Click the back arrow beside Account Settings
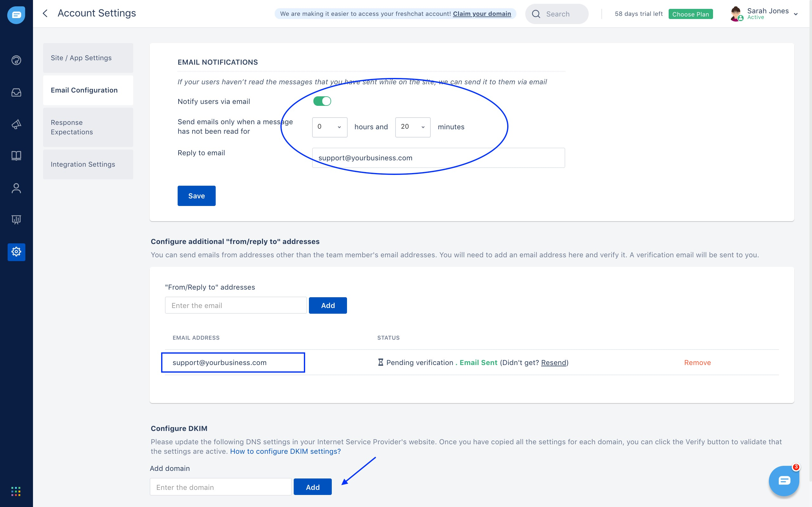The image size is (812, 507). pyautogui.click(x=45, y=13)
